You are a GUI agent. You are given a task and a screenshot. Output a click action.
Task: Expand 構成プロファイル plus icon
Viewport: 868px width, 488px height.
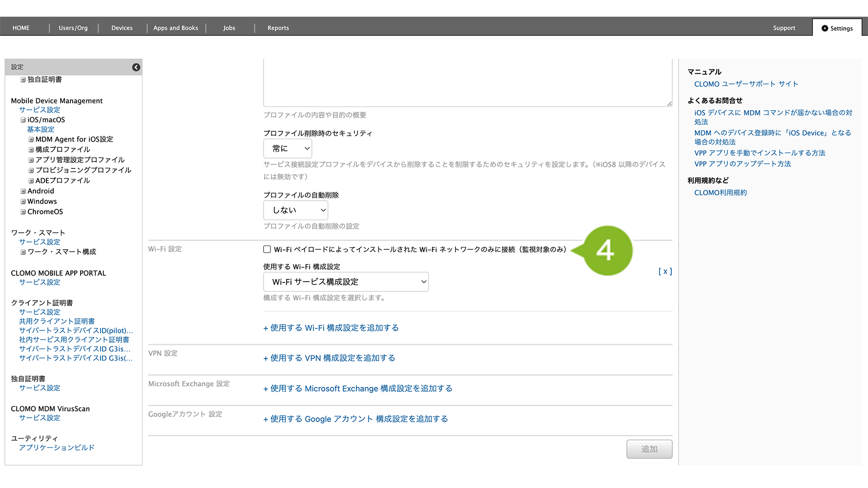[31, 150]
